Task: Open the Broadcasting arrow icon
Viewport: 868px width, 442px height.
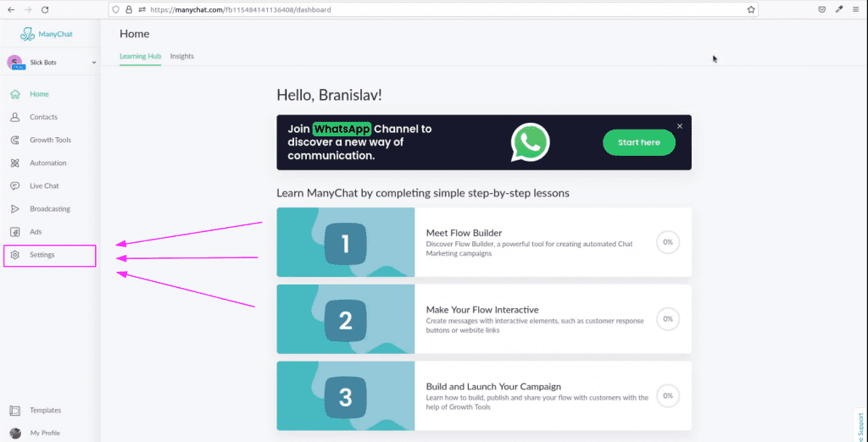Action: (x=15, y=209)
